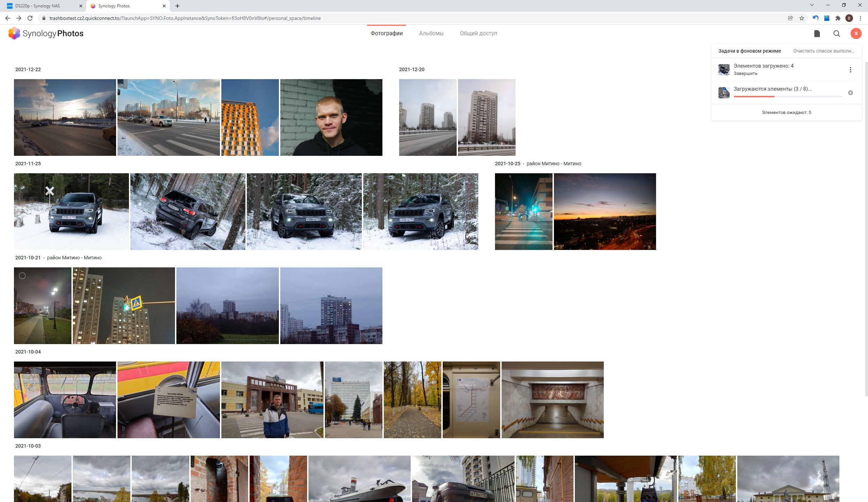Click the 2021-10-03 date heading
The height and width of the screenshot is (502, 868).
28,446
